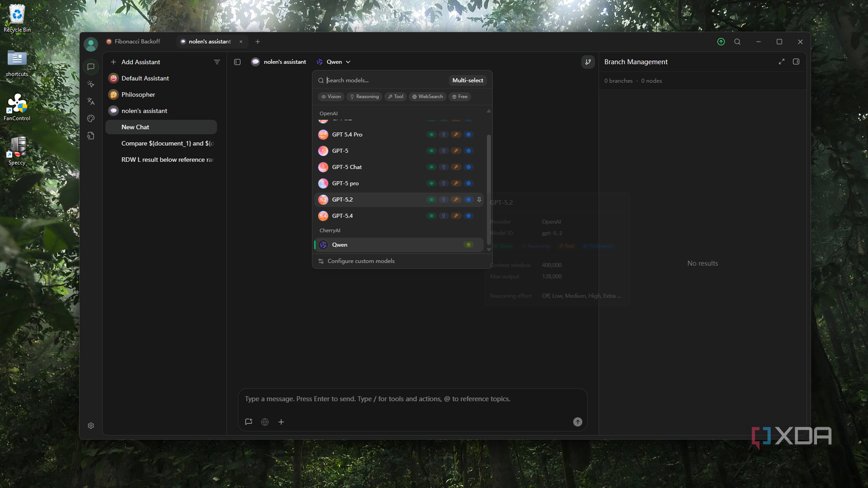Open a new tab with the plus icon
Viewport: 868px width, 488px height.
pyautogui.click(x=258, y=42)
